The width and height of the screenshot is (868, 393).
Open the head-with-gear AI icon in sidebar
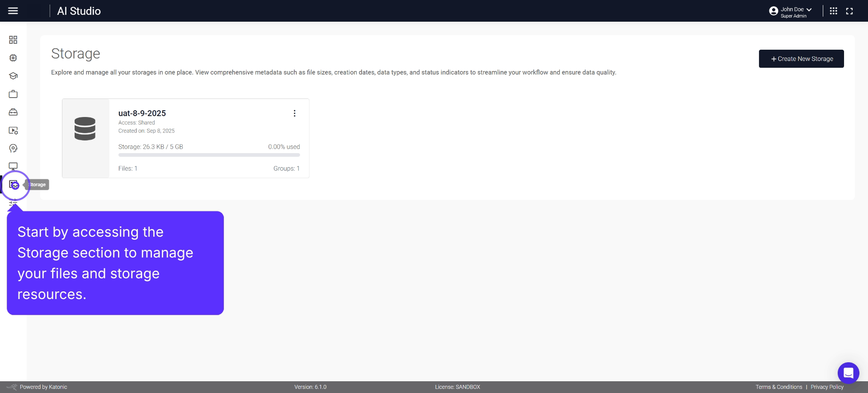(13, 148)
